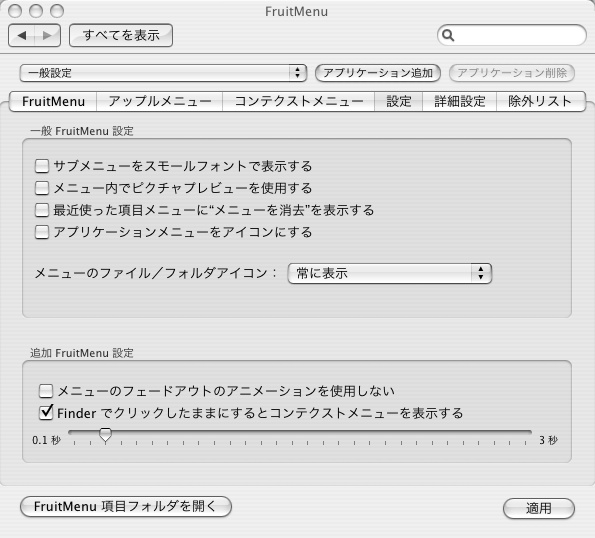595x538 pixels.
Task: Focus the search input field
Action: 512,35
